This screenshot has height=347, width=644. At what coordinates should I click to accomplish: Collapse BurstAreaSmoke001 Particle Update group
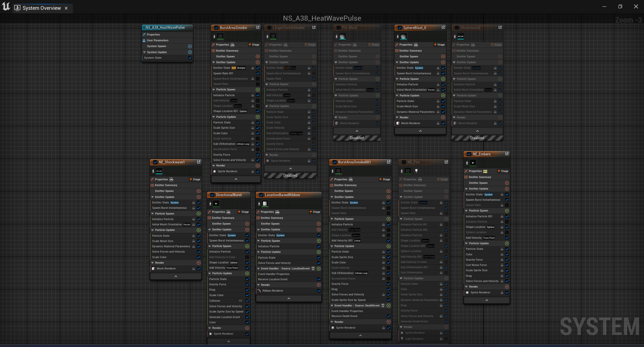[x=332, y=246]
